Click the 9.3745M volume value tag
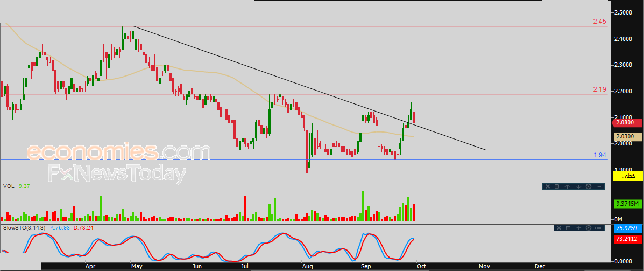 628,204
